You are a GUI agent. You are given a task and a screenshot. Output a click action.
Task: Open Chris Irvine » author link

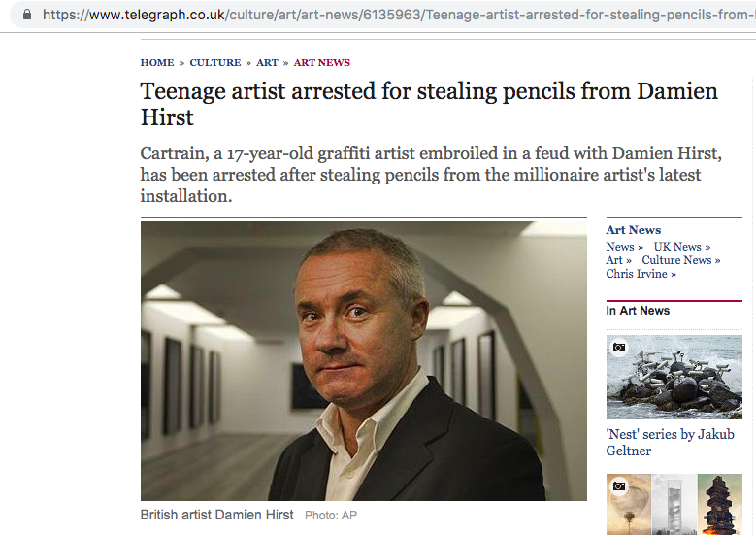[641, 274]
